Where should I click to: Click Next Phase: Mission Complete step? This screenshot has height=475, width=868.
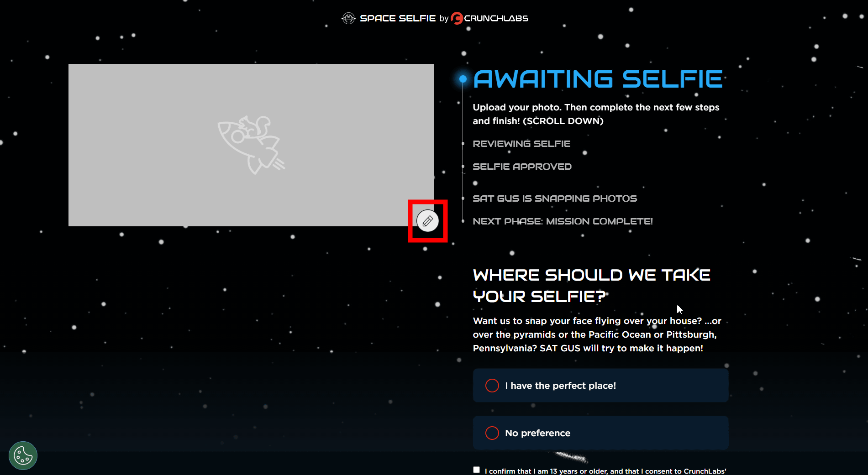(x=563, y=221)
